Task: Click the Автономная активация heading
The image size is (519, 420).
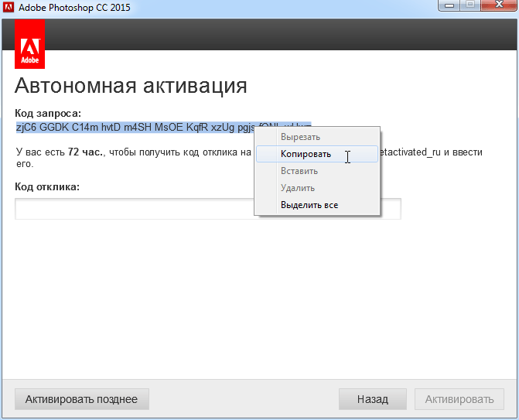Action: click(131, 87)
